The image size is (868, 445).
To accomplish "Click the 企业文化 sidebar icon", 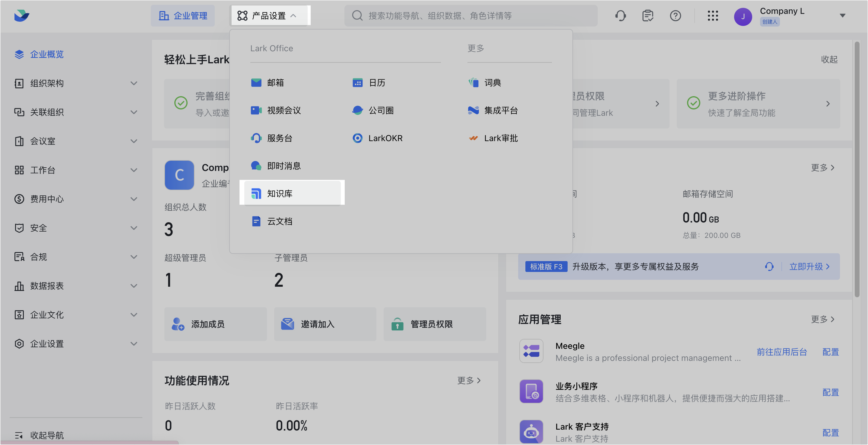I will tap(19, 315).
